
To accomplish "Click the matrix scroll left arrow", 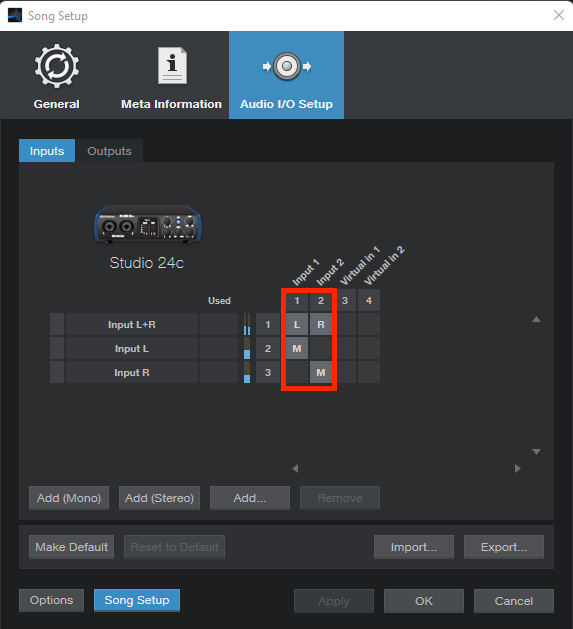I will [295, 468].
